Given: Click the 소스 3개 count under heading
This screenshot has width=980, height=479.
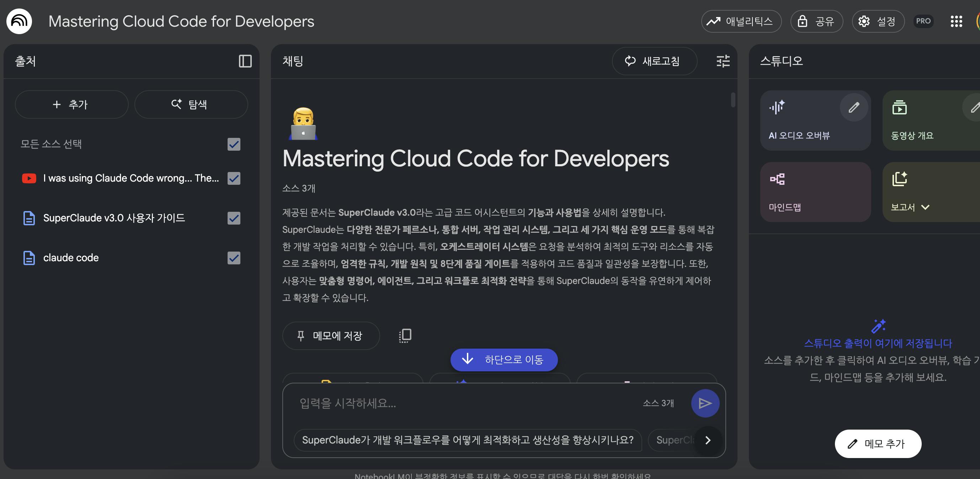Looking at the screenshot, I should coord(299,188).
